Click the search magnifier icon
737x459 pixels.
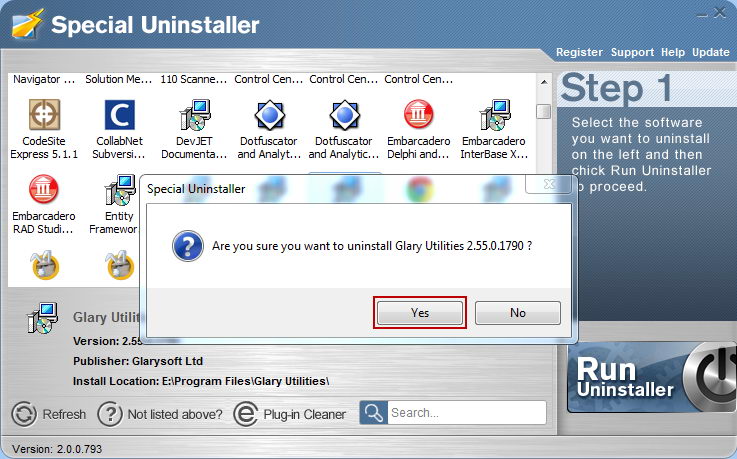click(374, 412)
